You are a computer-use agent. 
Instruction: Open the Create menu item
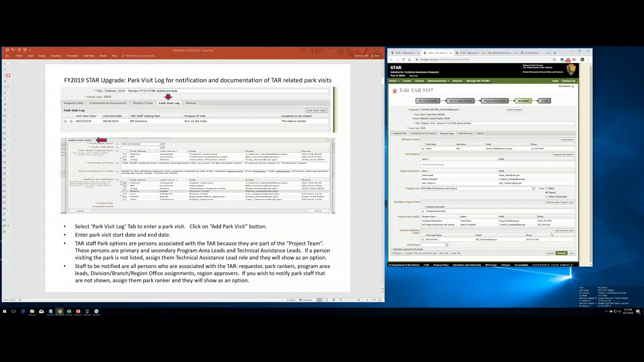coord(407,81)
